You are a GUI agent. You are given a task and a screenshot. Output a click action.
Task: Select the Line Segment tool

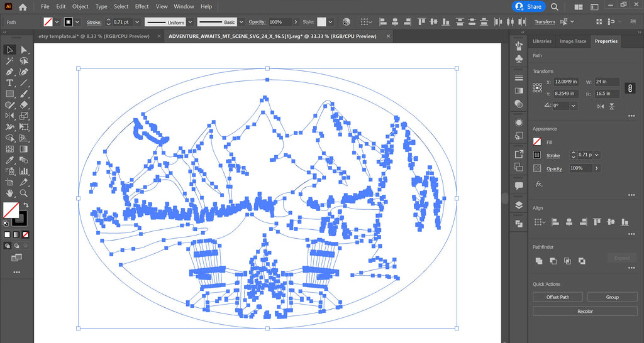coord(24,83)
